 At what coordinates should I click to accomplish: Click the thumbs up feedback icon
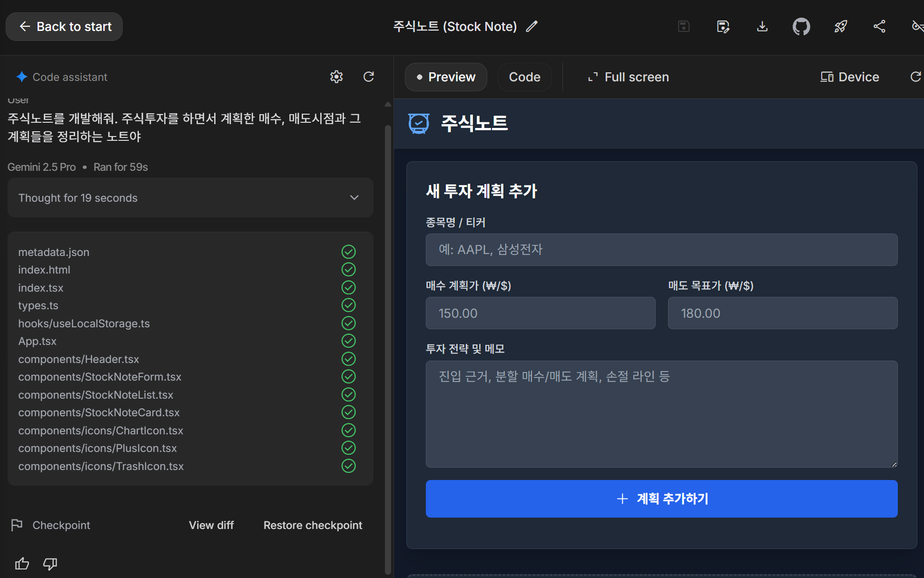pos(22,564)
